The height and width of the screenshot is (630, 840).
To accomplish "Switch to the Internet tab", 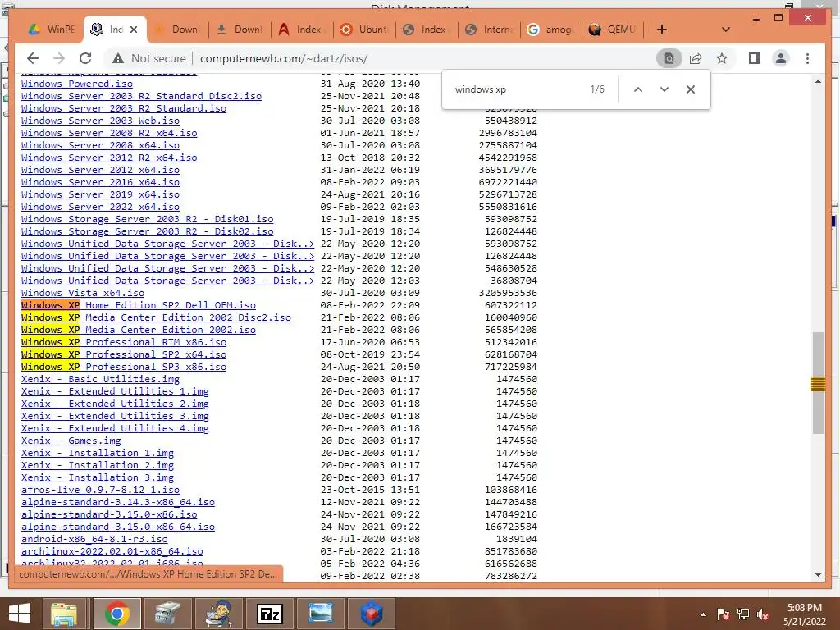I will coord(488,30).
